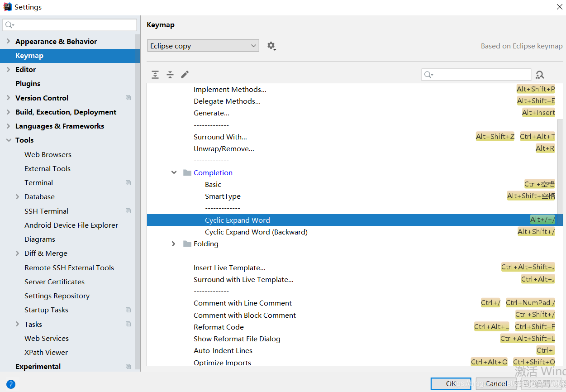Open the Eclipse copy keymap dropdown
Image resolution: width=566 pixels, height=392 pixels.
point(203,46)
